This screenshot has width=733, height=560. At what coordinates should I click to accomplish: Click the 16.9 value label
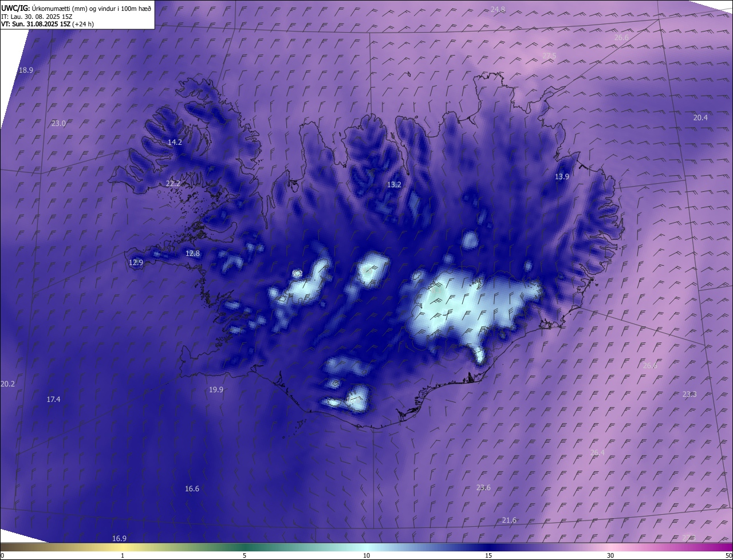pos(119,538)
